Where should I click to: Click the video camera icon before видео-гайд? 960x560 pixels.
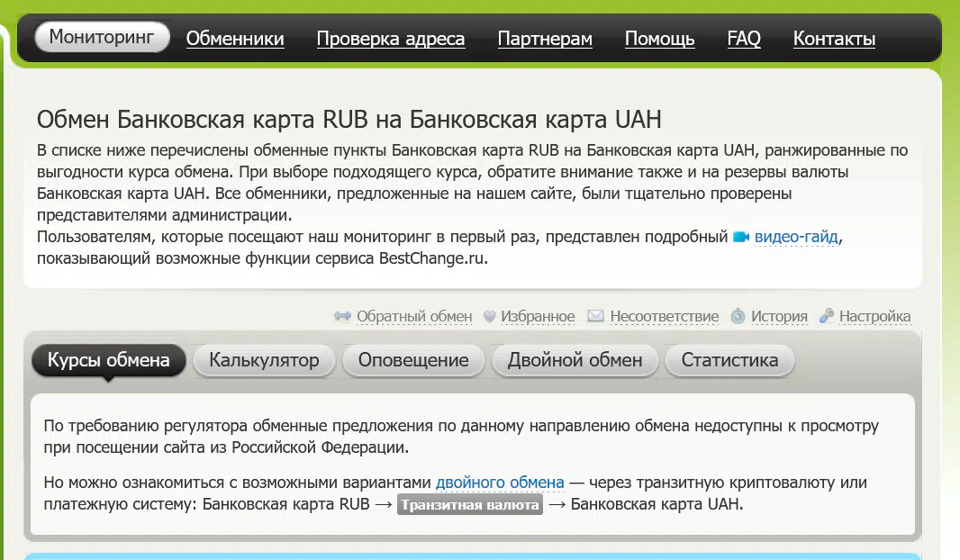tap(741, 237)
